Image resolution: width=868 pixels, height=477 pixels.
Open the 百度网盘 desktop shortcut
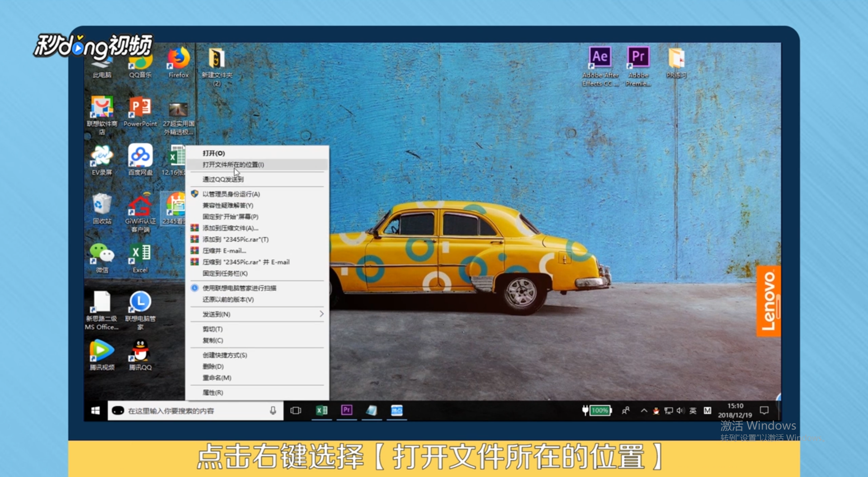point(140,160)
